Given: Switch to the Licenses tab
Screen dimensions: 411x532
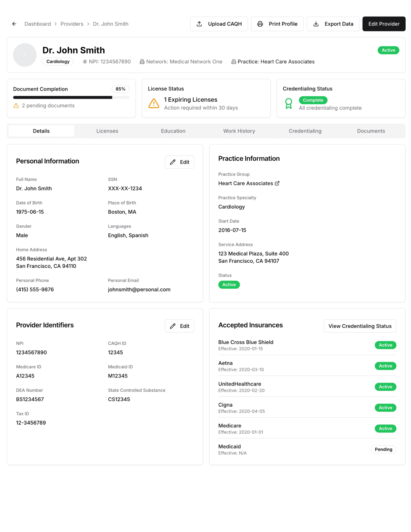Looking at the screenshot, I should coord(107,131).
